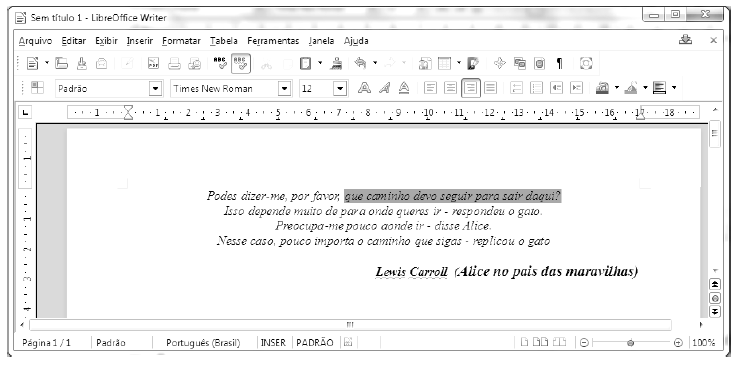Toggle INSER insert mode in status bar

(x=274, y=343)
